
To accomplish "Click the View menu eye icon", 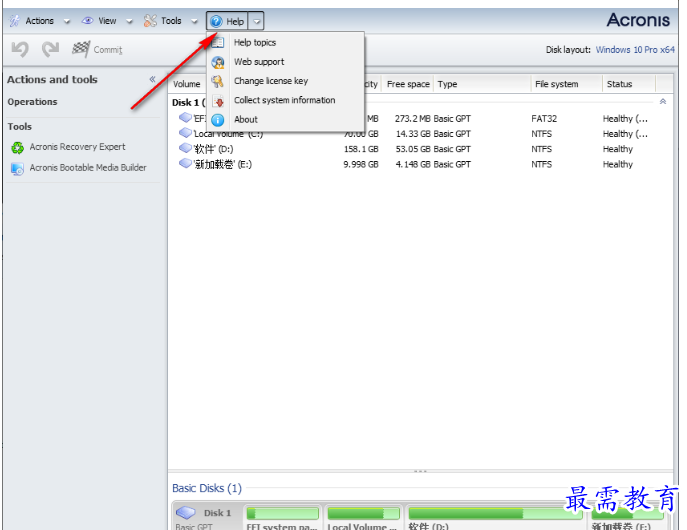I will point(88,21).
